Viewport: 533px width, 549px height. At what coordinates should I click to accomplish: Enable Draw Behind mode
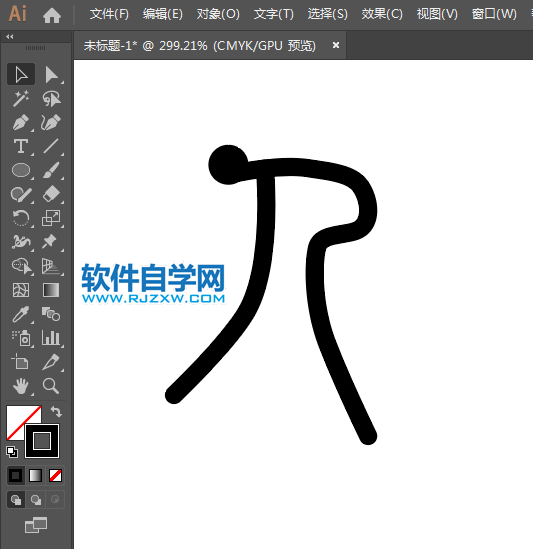click(35, 499)
